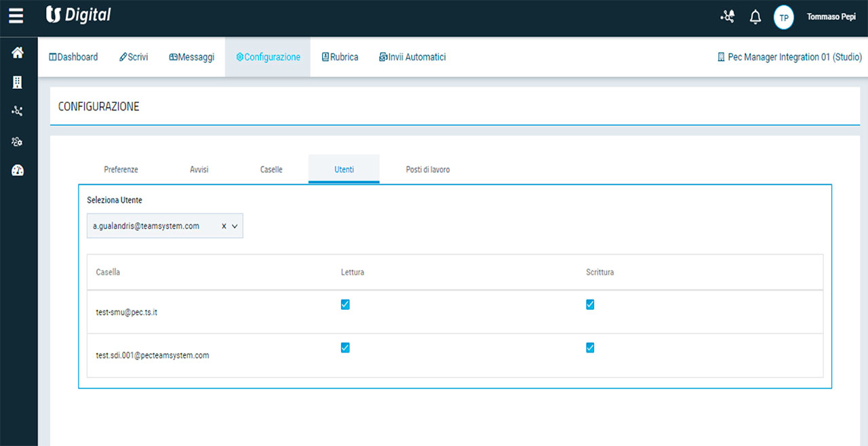Click the TP user avatar
Screen dimensions: 868x446
tap(784, 18)
